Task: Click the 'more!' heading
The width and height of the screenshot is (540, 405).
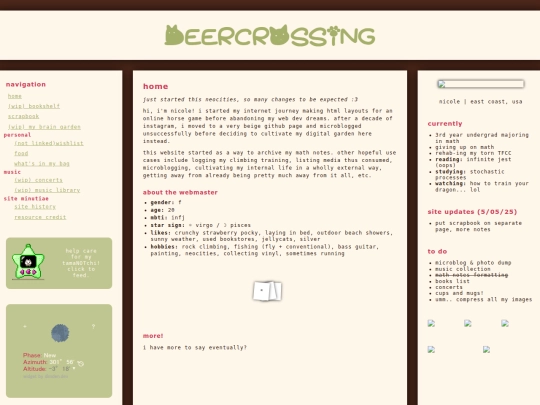Action: [x=153, y=336]
